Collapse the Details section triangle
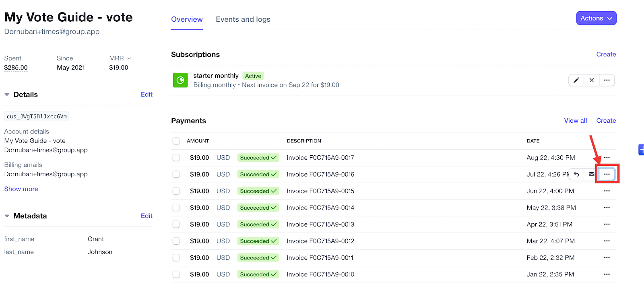Screen dimensions: 644x284 pyautogui.click(x=7, y=95)
